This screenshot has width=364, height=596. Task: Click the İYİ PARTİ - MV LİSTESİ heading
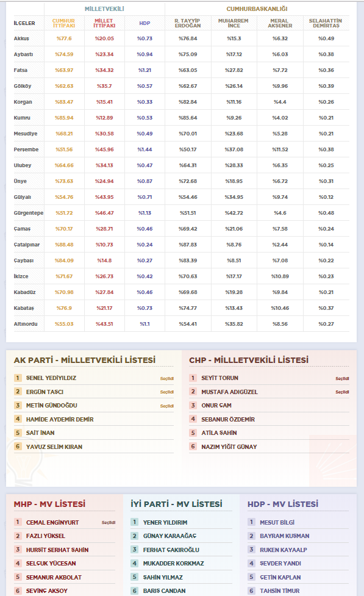click(176, 504)
